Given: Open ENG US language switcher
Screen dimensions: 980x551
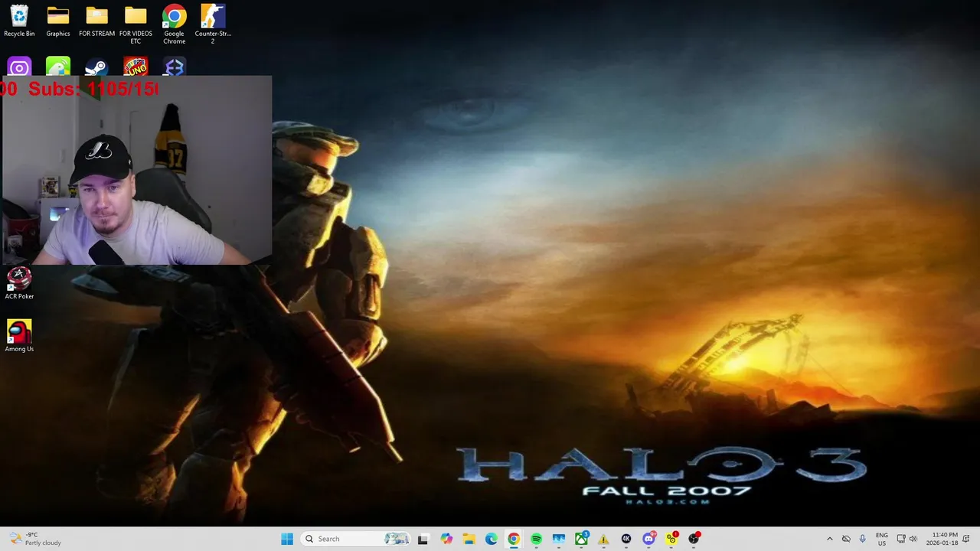Looking at the screenshot, I should [882, 539].
